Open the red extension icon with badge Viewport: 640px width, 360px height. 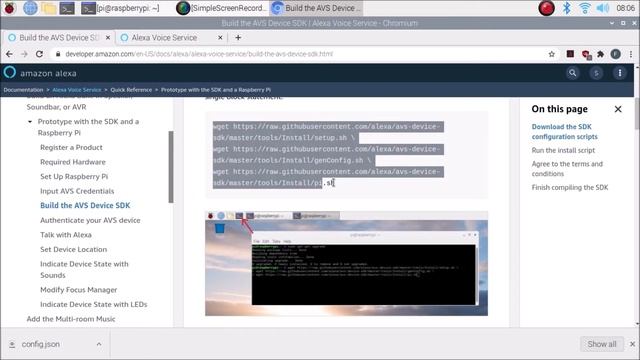point(586,54)
